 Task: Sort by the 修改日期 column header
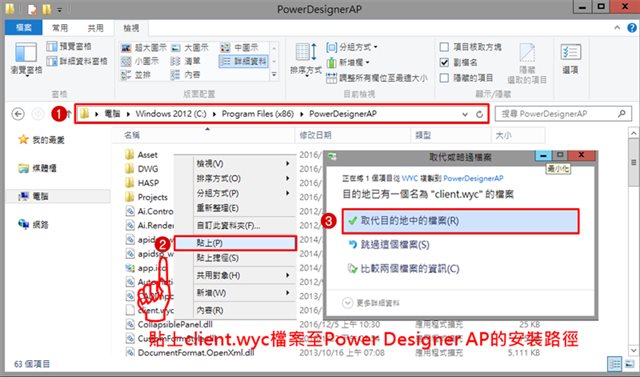coord(353,135)
